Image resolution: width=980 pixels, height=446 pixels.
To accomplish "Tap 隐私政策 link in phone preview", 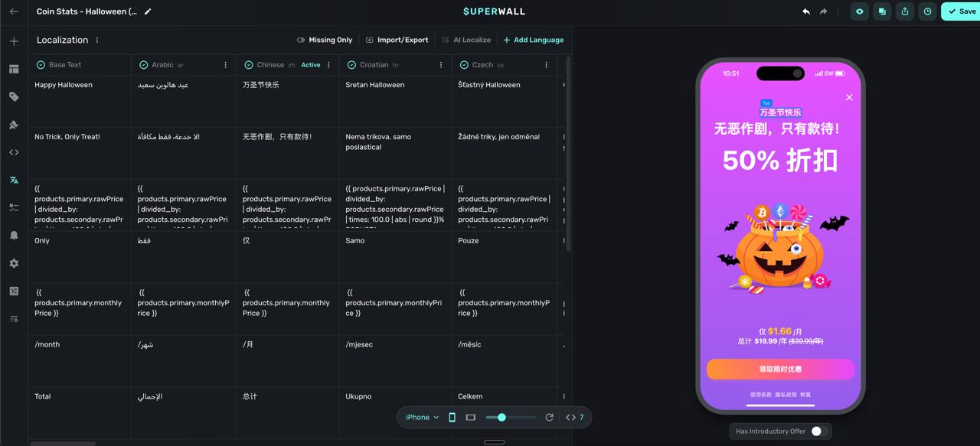I will (x=786, y=395).
